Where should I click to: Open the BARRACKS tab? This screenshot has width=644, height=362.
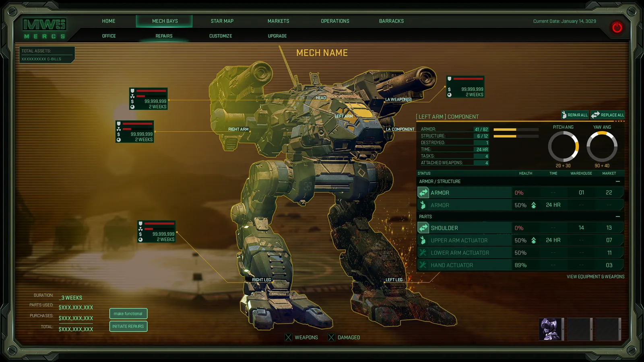click(x=391, y=21)
